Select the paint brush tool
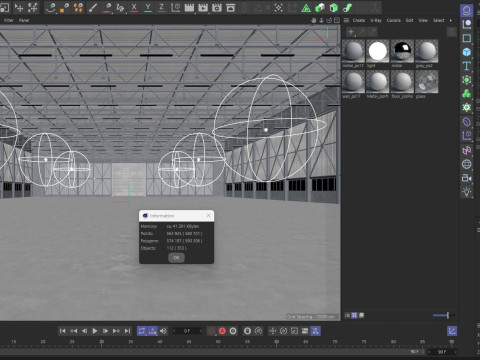The image size is (480, 360). (x=93, y=8)
